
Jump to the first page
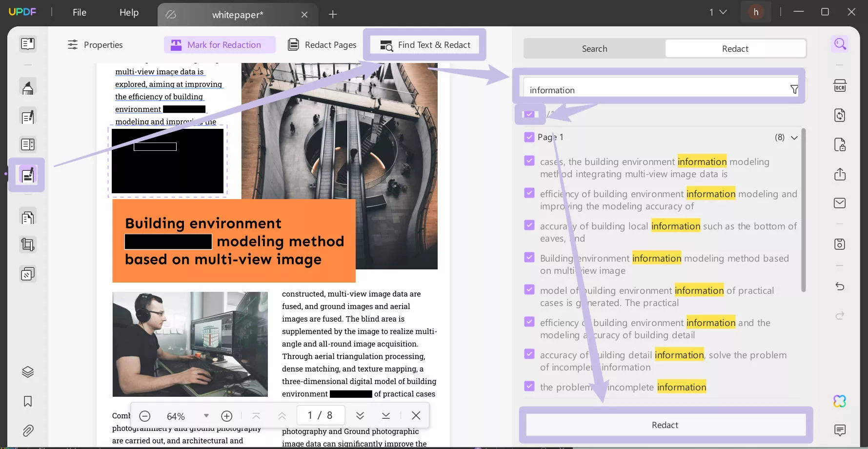click(x=256, y=416)
